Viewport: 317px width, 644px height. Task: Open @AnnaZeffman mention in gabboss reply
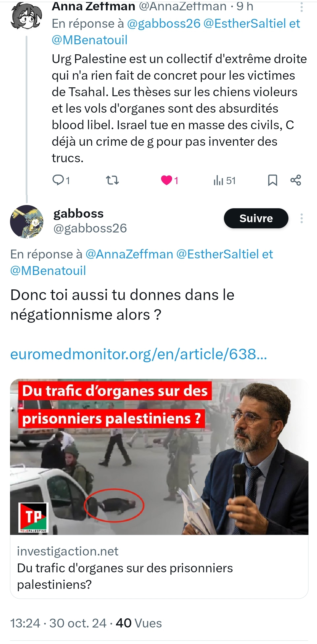(129, 254)
